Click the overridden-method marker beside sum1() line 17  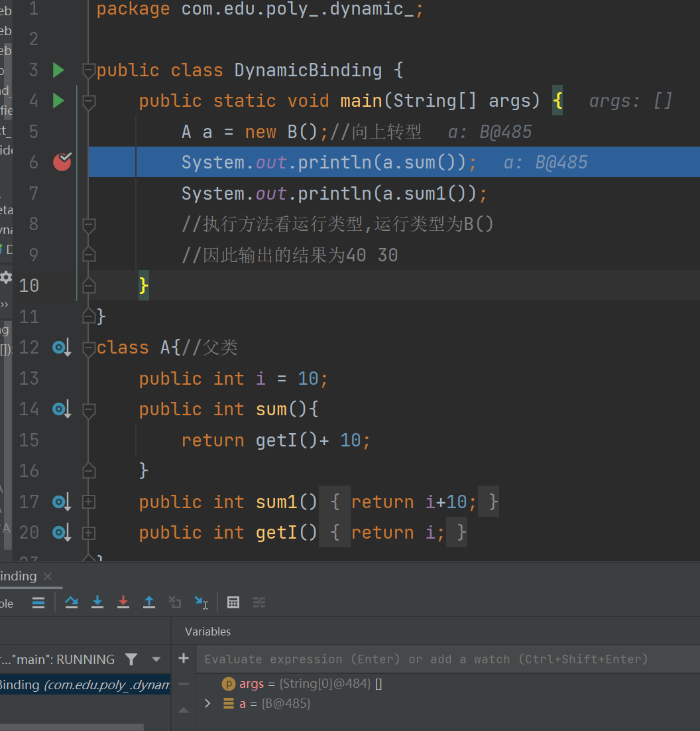point(62,502)
